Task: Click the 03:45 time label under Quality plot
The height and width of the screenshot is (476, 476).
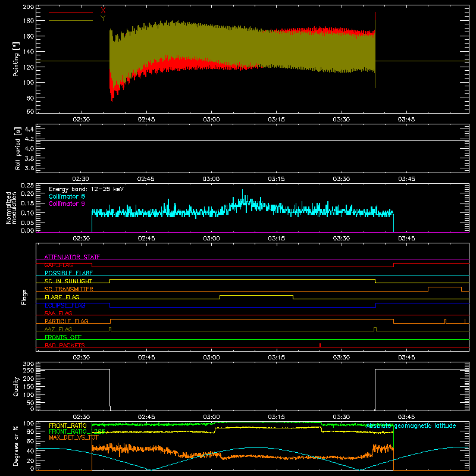Action: pyautogui.click(x=406, y=417)
